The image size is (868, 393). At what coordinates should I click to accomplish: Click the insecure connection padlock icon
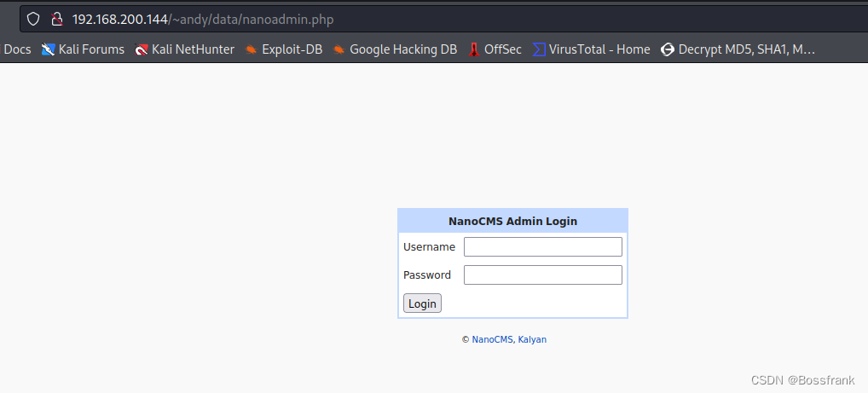(x=56, y=20)
